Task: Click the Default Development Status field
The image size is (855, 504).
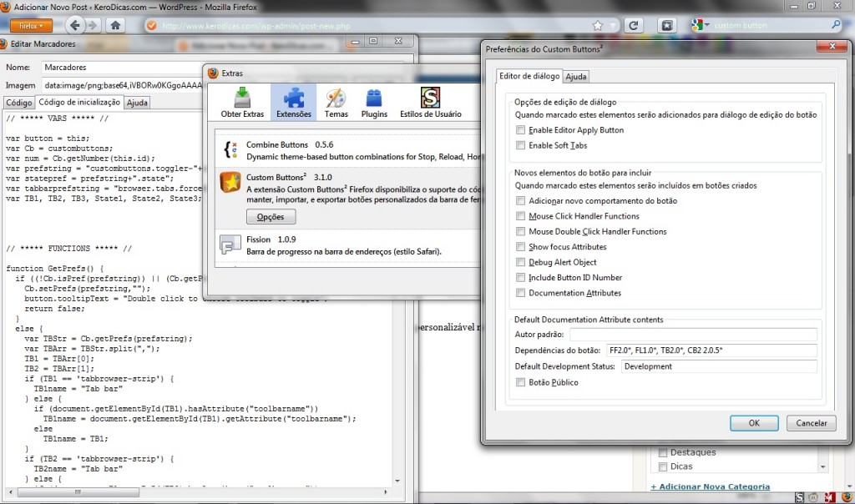Action: click(x=719, y=366)
